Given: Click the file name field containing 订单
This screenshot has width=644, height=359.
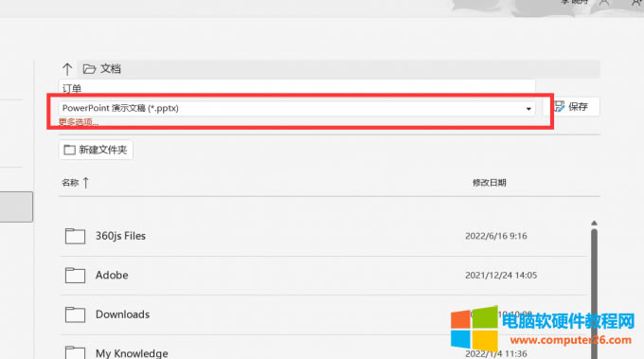Looking at the screenshot, I should [x=297, y=88].
